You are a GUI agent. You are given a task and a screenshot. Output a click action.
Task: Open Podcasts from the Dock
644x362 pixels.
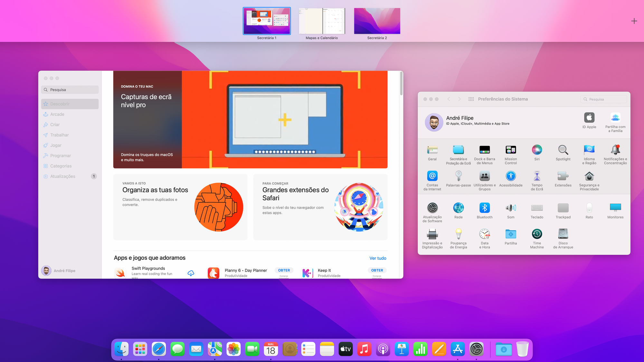[383, 349]
